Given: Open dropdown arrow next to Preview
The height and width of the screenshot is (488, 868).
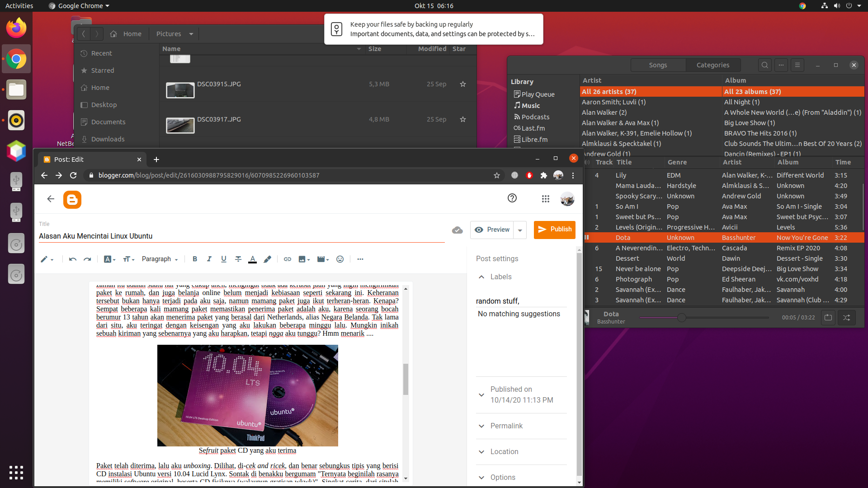Looking at the screenshot, I should [520, 230].
